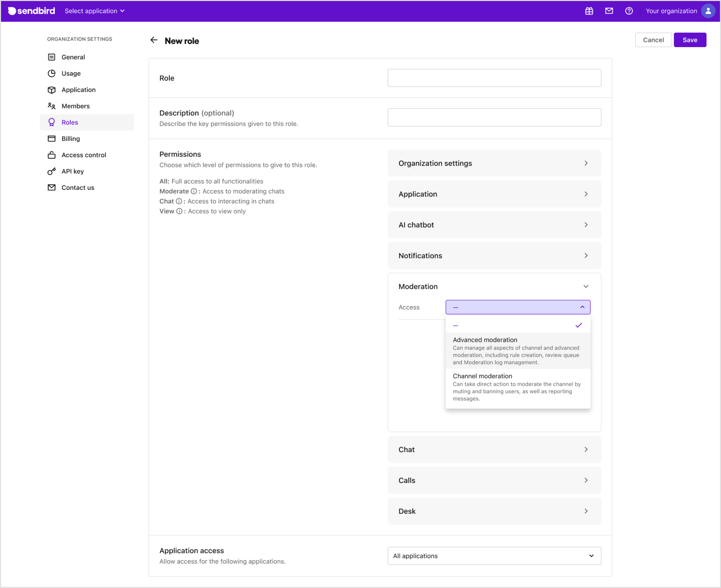Image resolution: width=721 pixels, height=588 pixels.
Task: Expand Application permissions section
Action: 494,194
